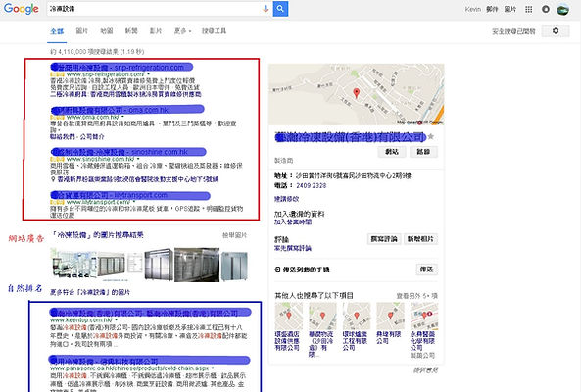The image size is (581, 392).
Task: Open the first image result thumbnail
Action: [73, 265]
